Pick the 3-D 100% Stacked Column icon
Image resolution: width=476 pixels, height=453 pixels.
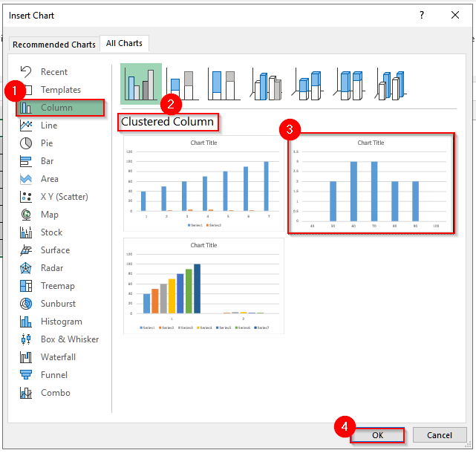click(x=350, y=83)
